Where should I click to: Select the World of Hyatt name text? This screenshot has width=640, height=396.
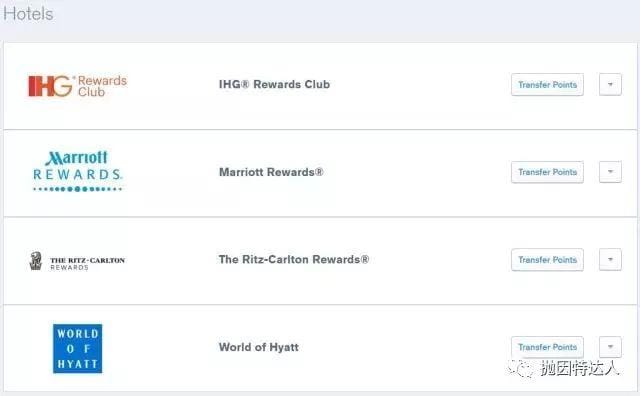coord(259,347)
